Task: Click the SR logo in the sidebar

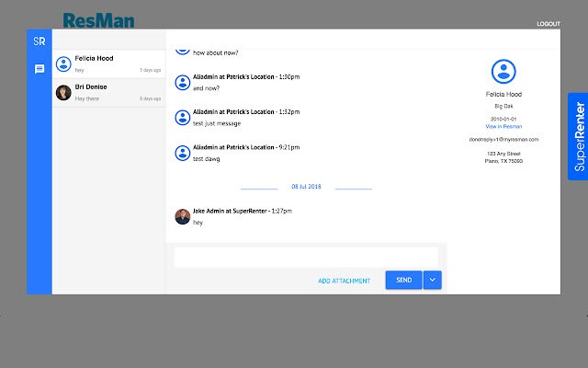Action: pos(39,40)
